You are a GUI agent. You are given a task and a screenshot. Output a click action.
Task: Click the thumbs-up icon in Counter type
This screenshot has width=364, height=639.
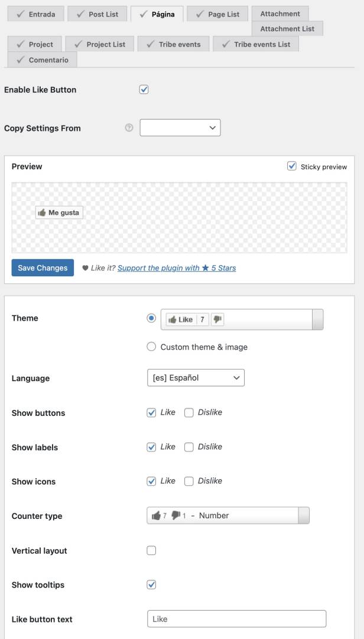(156, 515)
